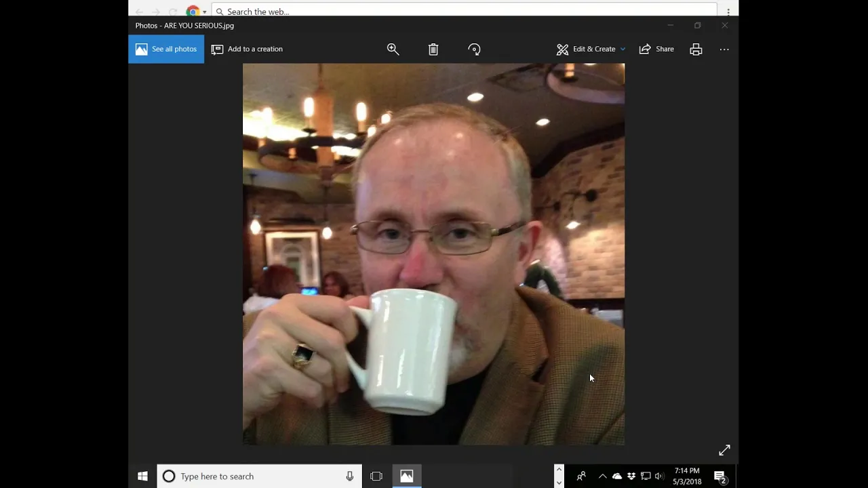Open the See more three-dot menu
Image resolution: width=868 pixels, height=488 pixels.
[724, 49]
